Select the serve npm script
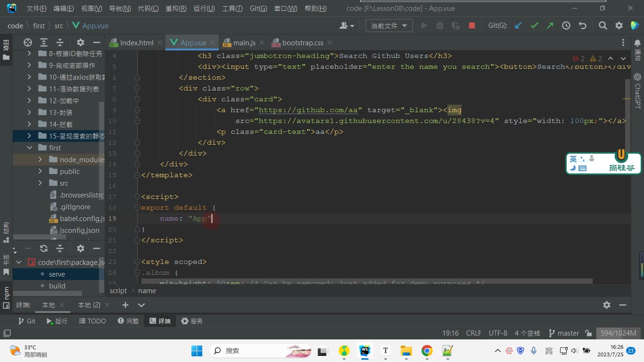Viewport: 644px width, 362px height. (x=57, y=274)
